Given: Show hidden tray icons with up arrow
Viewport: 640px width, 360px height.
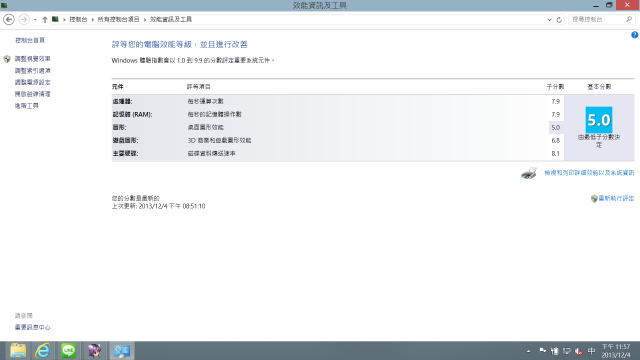Looking at the screenshot, I should coord(529,351).
